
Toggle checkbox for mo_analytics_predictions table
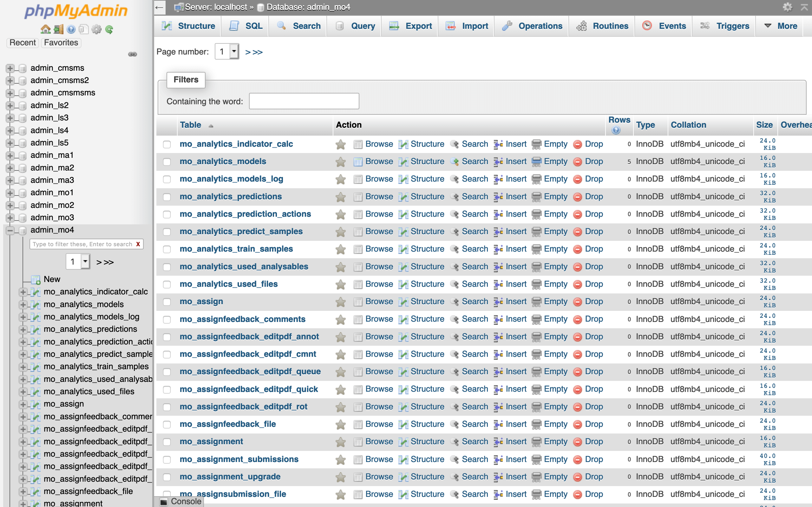pos(166,196)
